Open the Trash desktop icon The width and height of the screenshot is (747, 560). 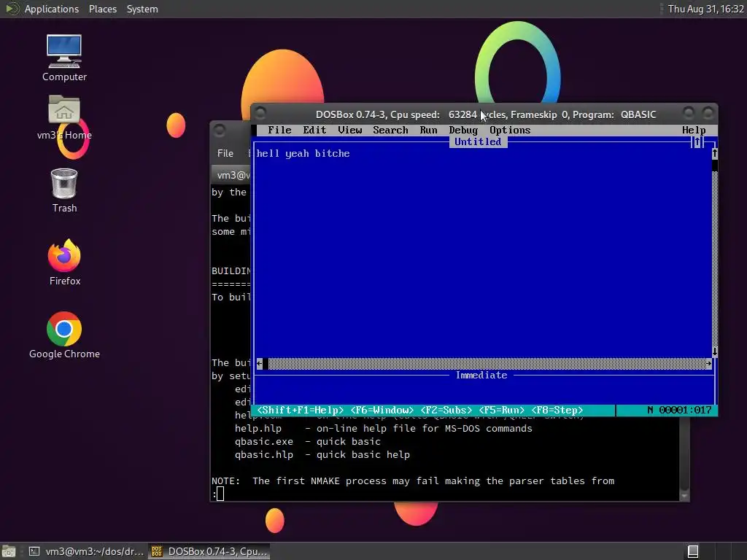(x=64, y=190)
